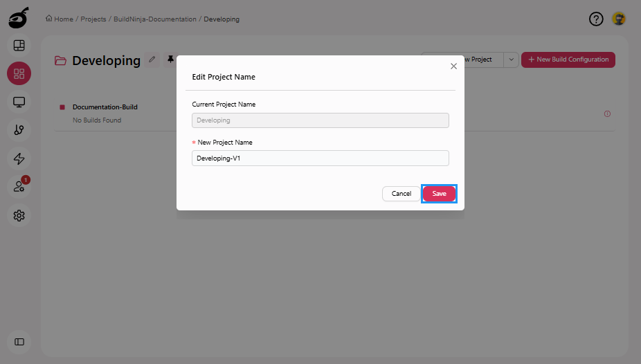Click the New Project Name input field
Viewport: 641px width, 364px height.
tap(320, 158)
